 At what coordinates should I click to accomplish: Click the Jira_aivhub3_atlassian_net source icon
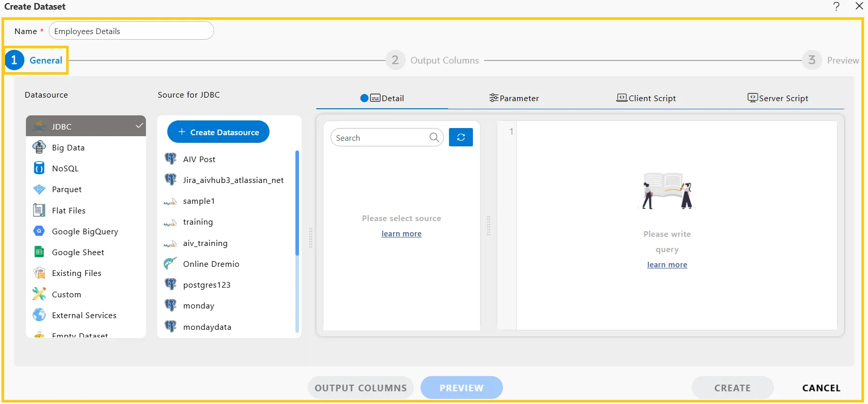pos(170,180)
